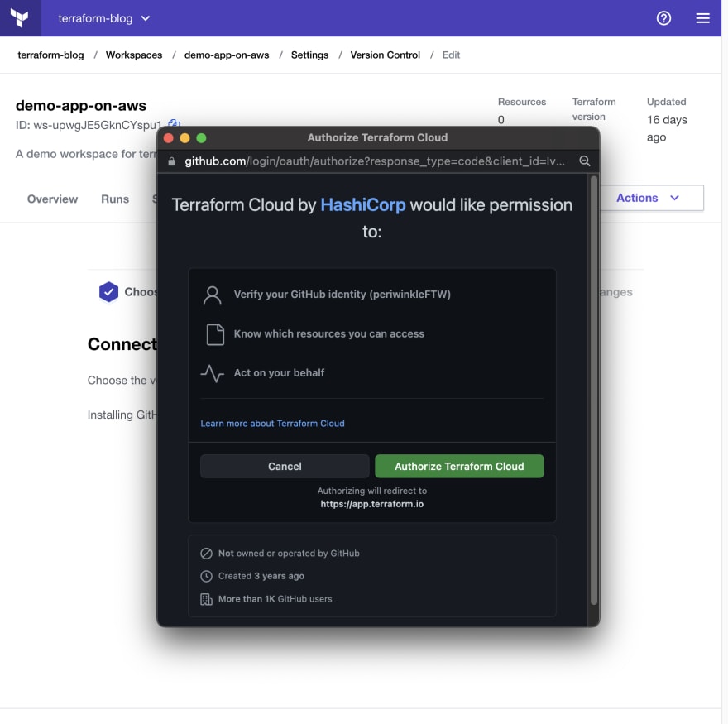The height and width of the screenshot is (724, 728).
Task: Click the prohibited icon next to Not owned by GitHub
Action: coord(206,553)
